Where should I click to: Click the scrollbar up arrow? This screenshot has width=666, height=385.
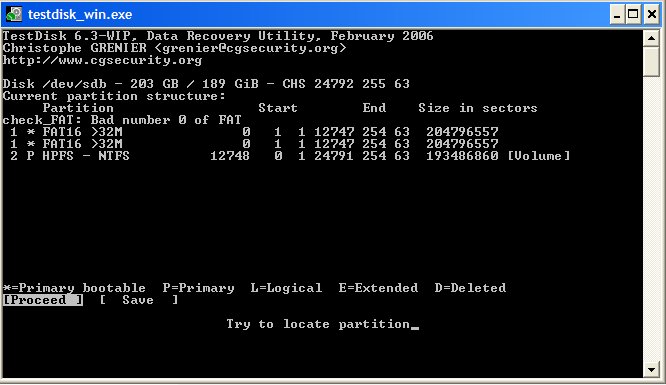(651, 38)
